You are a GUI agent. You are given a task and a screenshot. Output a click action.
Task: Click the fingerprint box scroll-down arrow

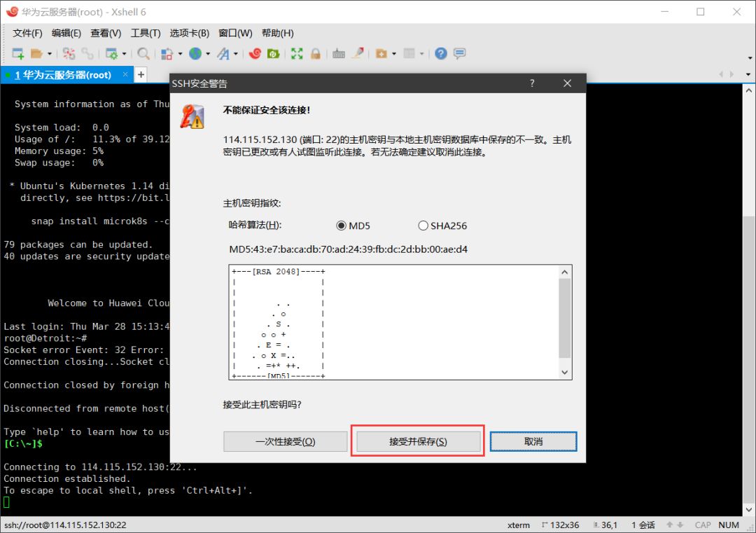click(565, 373)
